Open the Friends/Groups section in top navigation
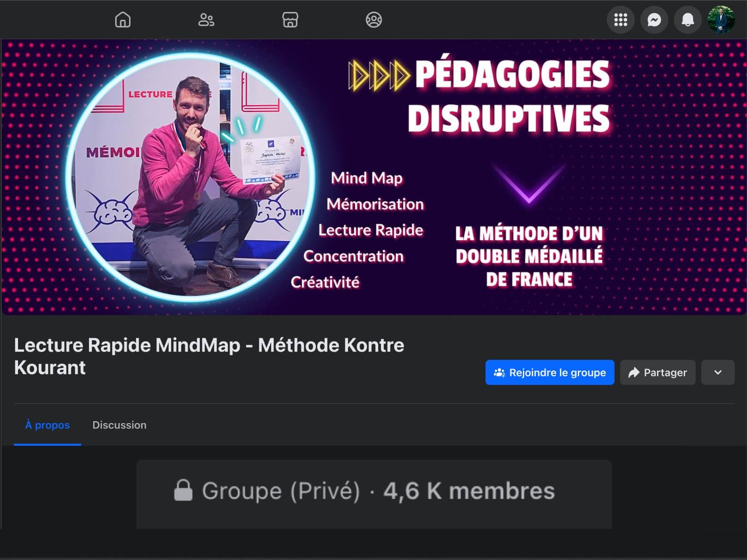 pyautogui.click(x=207, y=19)
